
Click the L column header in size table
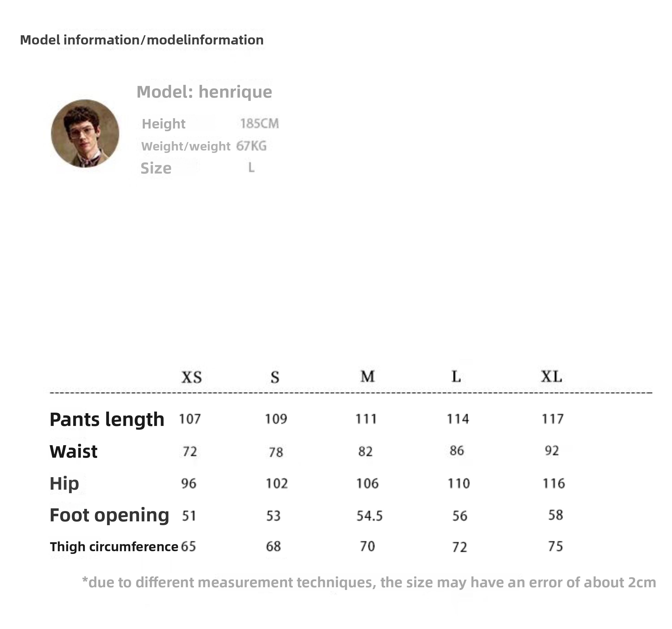pyautogui.click(x=456, y=376)
